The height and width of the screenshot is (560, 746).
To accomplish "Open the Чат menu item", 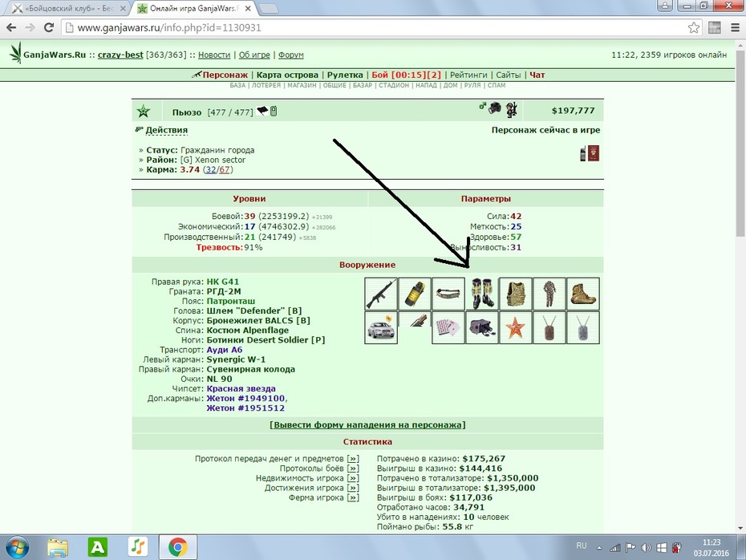I will (x=537, y=75).
